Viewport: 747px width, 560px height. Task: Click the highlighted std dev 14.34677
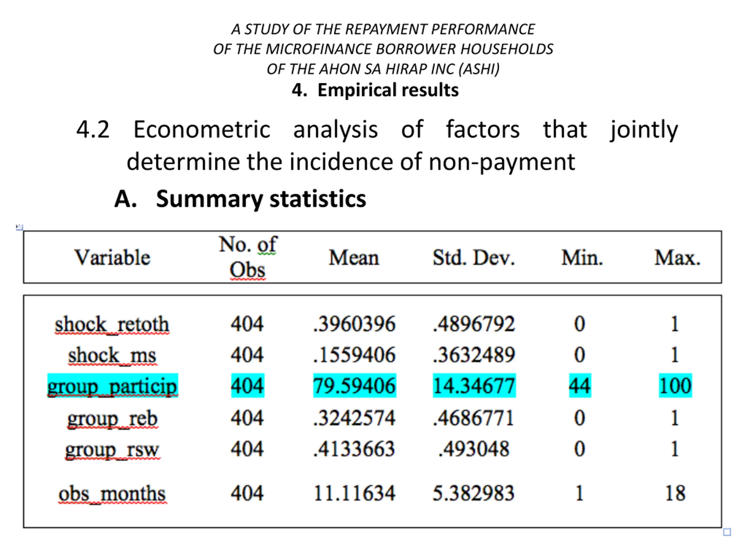[x=474, y=386]
